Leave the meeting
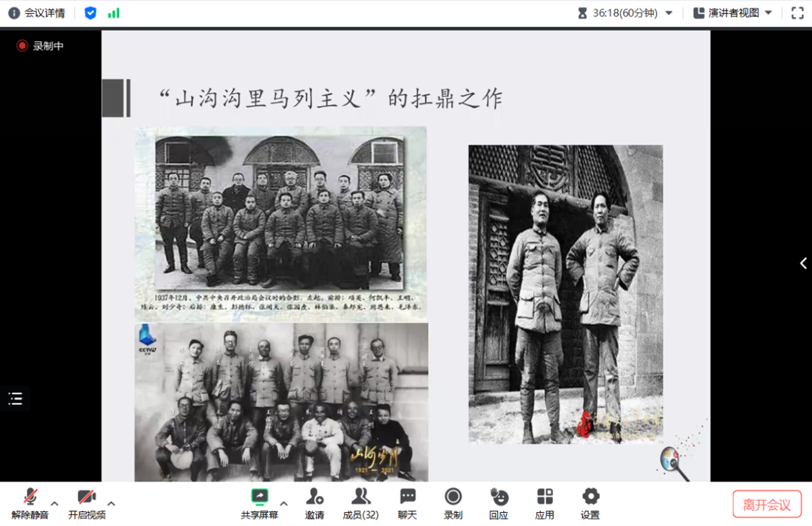 pos(767,505)
